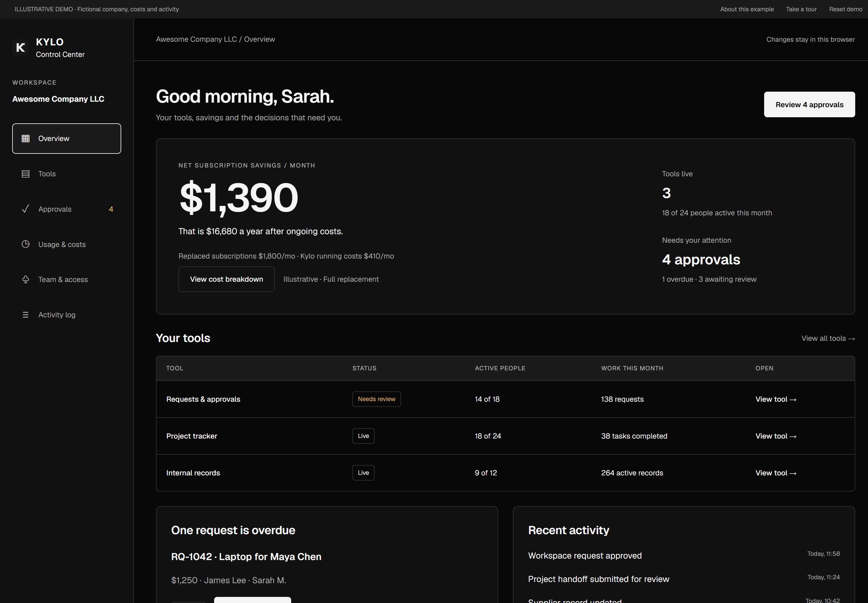Click the Overview grid icon in sidebar
This screenshot has height=603, width=868.
tap(26, 139)
